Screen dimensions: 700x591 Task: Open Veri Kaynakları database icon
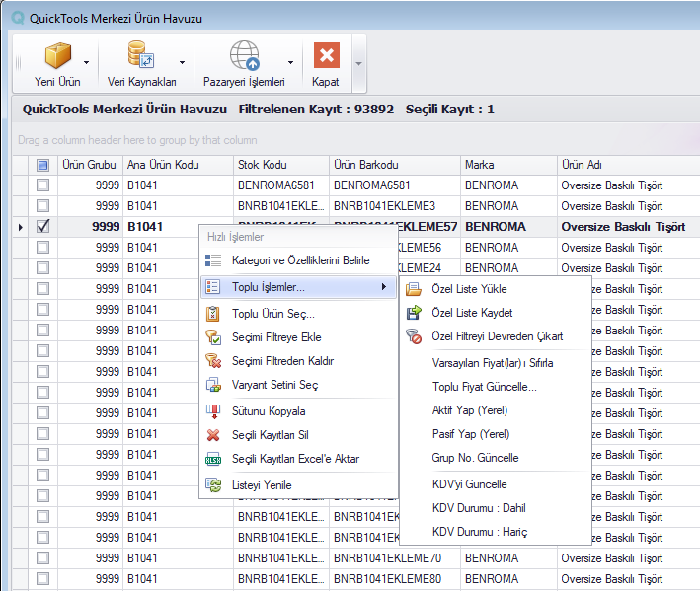(141, 55)
